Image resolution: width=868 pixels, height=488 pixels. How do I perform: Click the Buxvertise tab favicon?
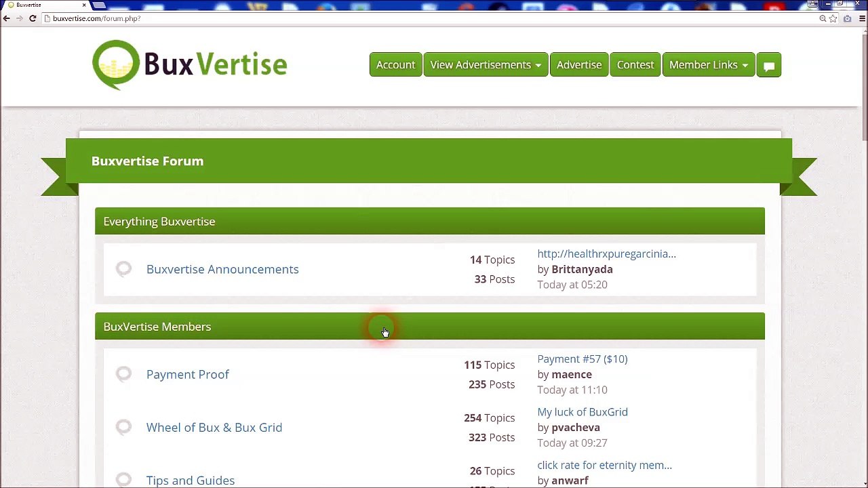click(x=11, y=5)
